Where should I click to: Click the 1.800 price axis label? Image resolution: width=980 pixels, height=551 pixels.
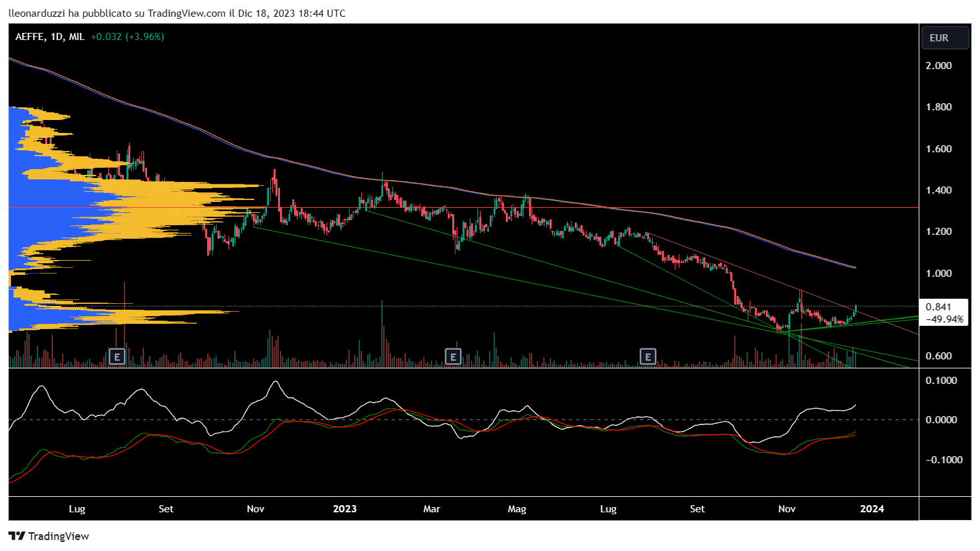[x=939, y=107]
